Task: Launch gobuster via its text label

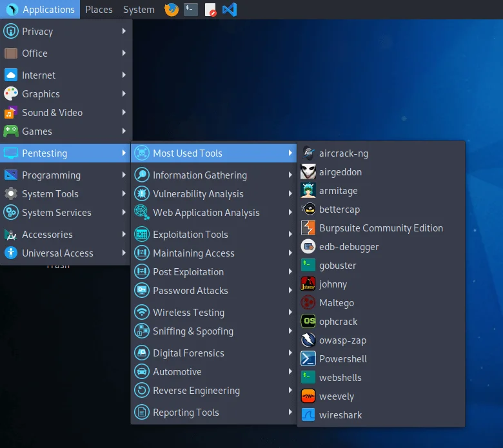Action: point(337,266)
